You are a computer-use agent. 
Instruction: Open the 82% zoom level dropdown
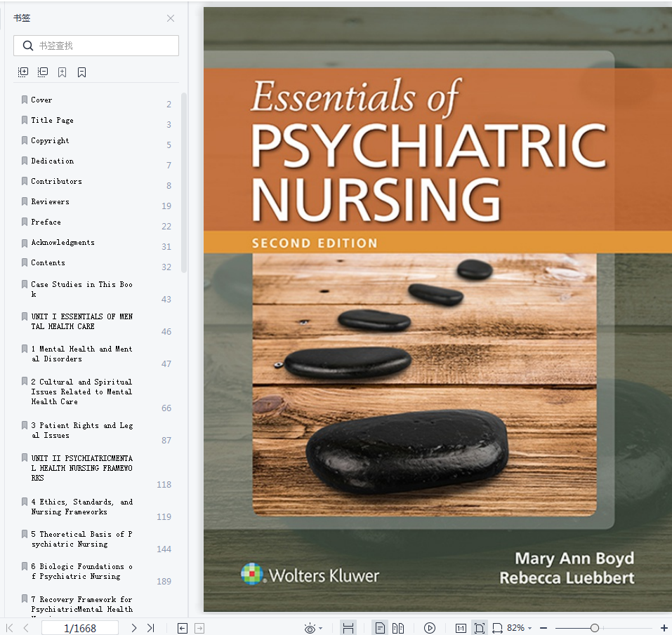click(x=519, y=628)
